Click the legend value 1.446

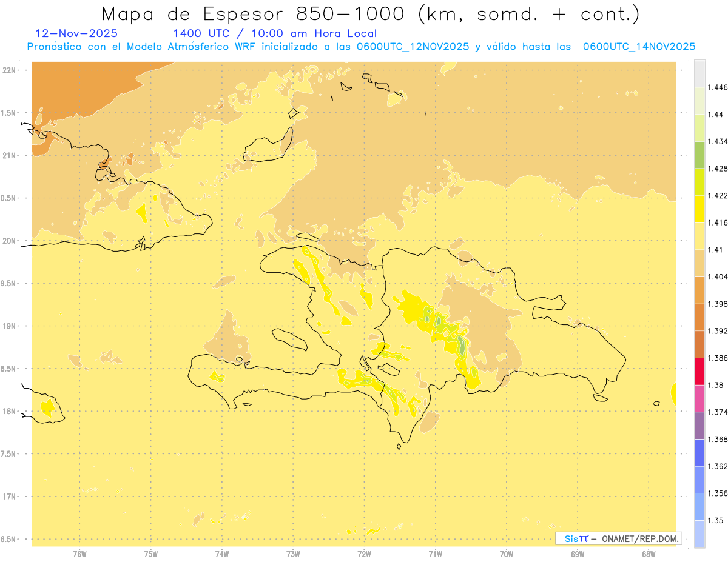718,87
